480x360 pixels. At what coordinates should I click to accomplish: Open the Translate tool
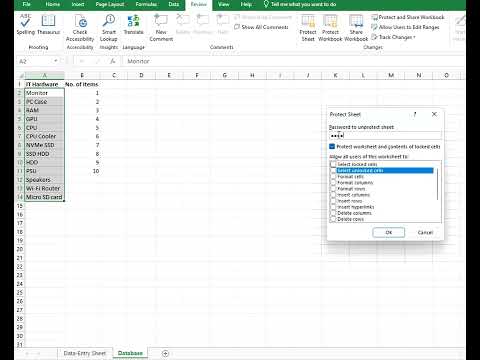click(x=133, y=24)
